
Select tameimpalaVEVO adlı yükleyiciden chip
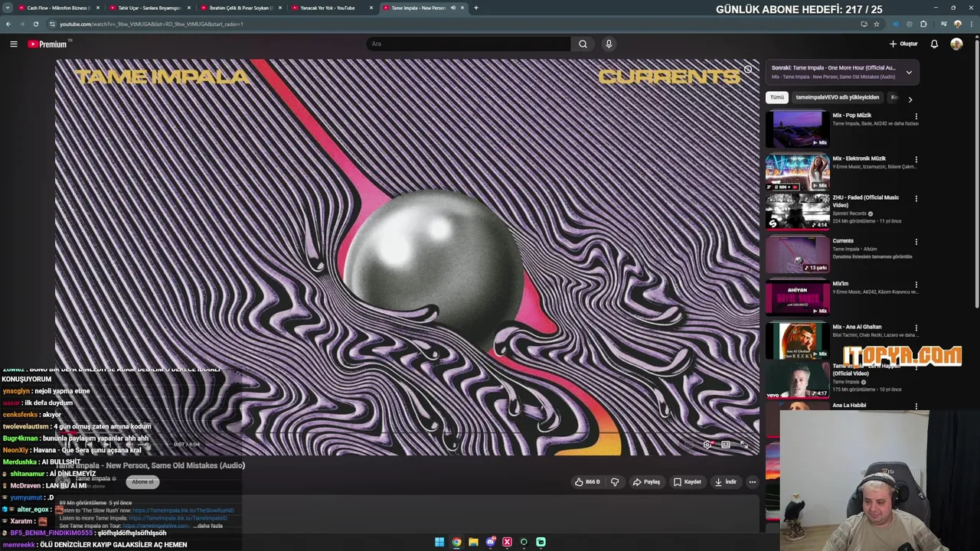tap(837, 97)
